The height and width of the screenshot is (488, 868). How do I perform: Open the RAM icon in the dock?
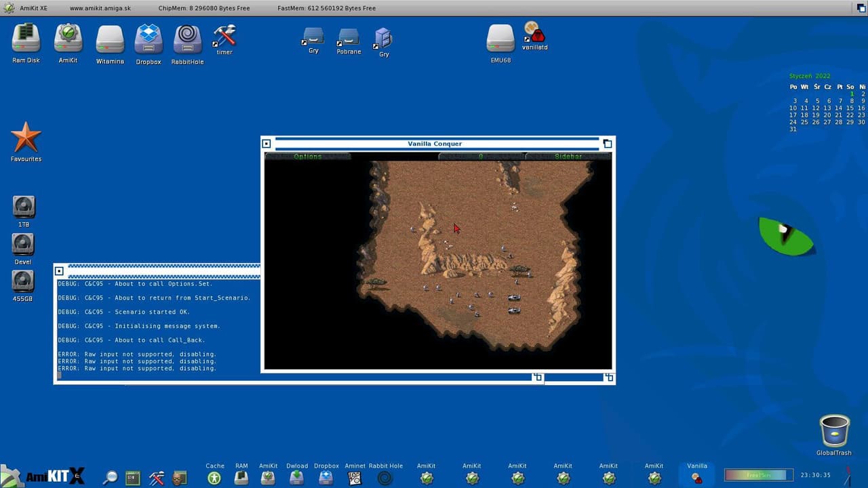[241, 478]
